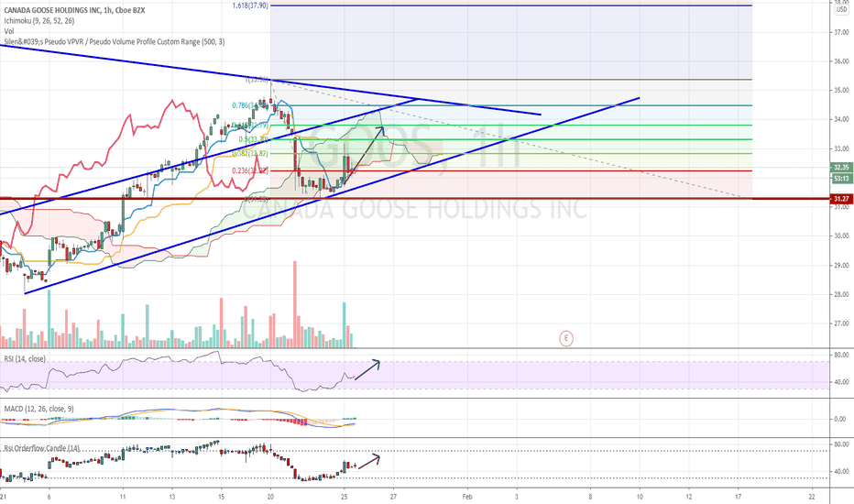
Task: Click the '15' date label on time axis
Action: click(221, 497)
